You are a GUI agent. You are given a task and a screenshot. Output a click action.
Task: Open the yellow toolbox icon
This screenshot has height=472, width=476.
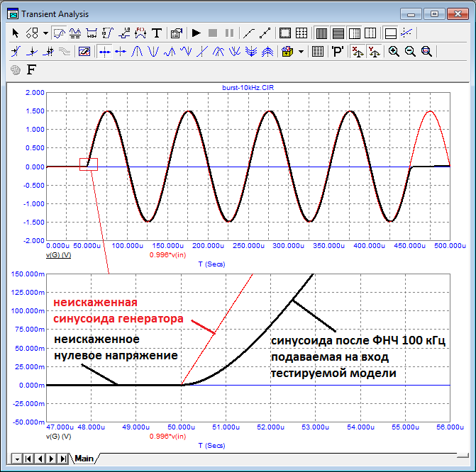click(x=287, y=52)
